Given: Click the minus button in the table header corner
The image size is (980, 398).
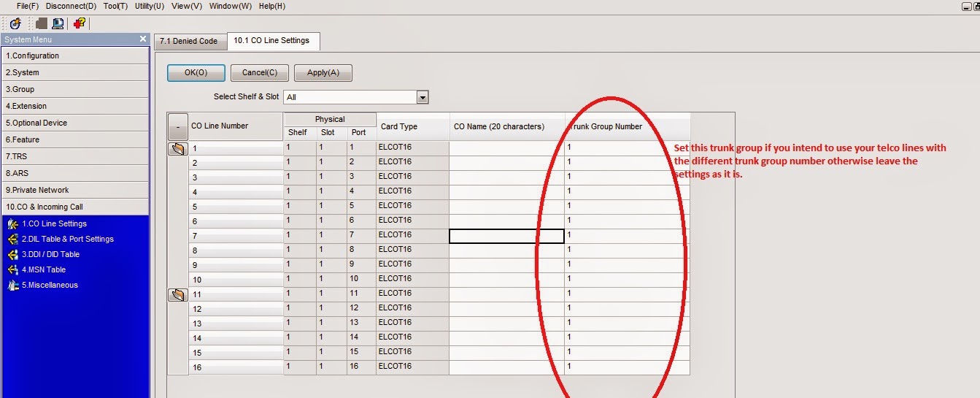Looking at the screenshot, I should [177, 126].
